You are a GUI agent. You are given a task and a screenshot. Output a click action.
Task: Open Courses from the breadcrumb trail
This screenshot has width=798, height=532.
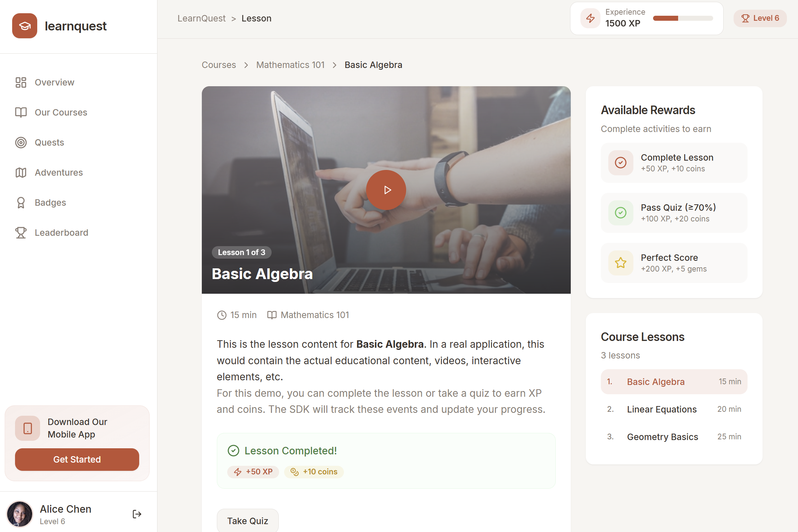219,65
